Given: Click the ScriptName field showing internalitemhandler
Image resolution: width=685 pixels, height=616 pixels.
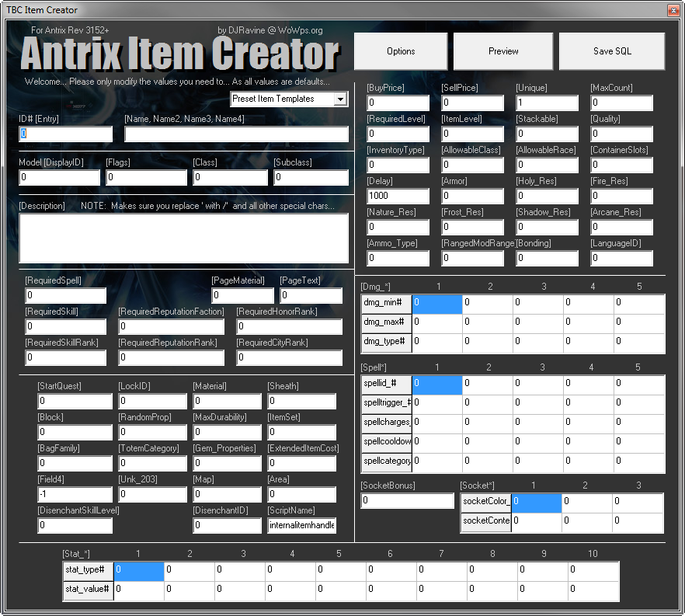Looking at the screenshot, I should 301,525.
